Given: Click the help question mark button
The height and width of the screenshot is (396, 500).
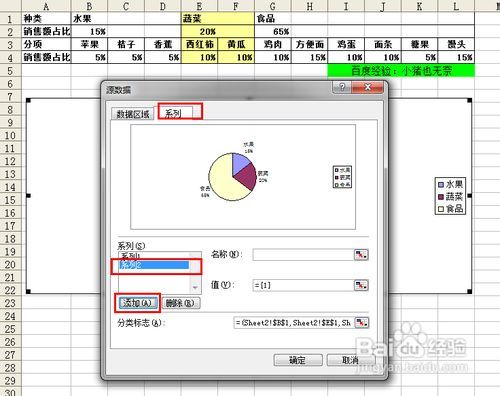Looking at the screenshot, I should pos(342,87).
